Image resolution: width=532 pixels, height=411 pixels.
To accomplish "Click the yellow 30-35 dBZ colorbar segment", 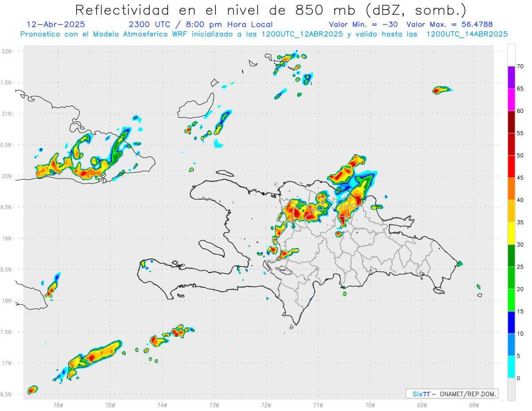I will tap(511, 233).
